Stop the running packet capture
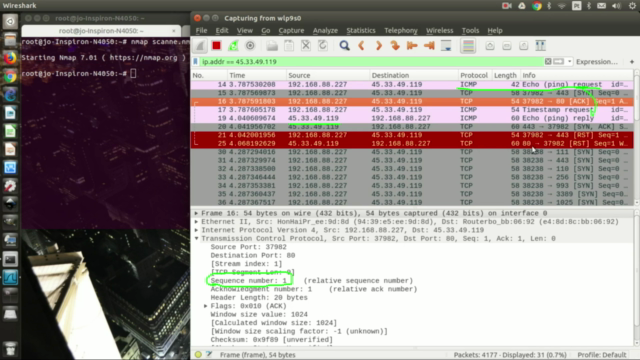 (x=216, y=46)
